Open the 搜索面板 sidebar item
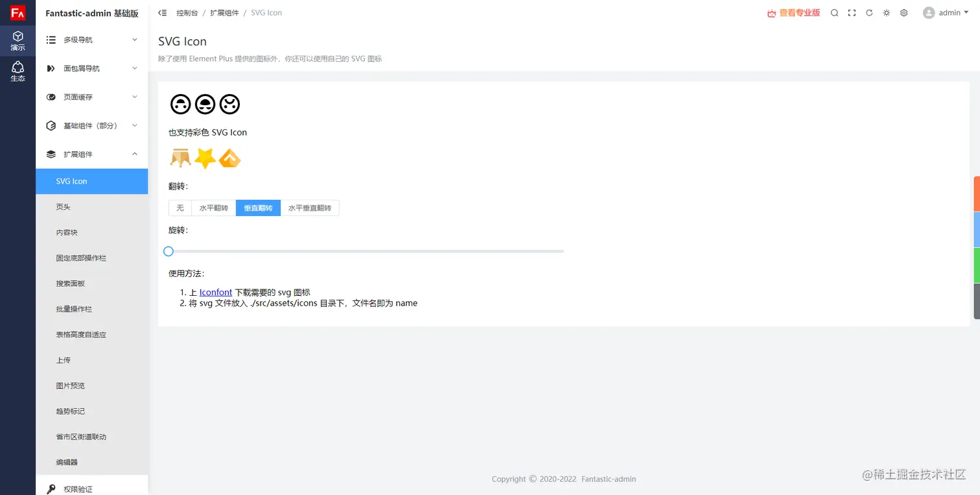980x495 pixels. tap(71, 284)
